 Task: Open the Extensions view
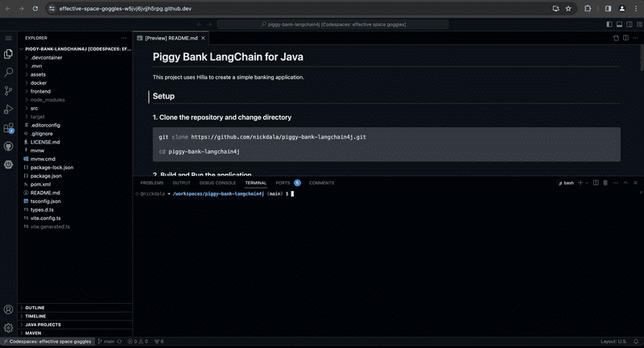[8, 128]
